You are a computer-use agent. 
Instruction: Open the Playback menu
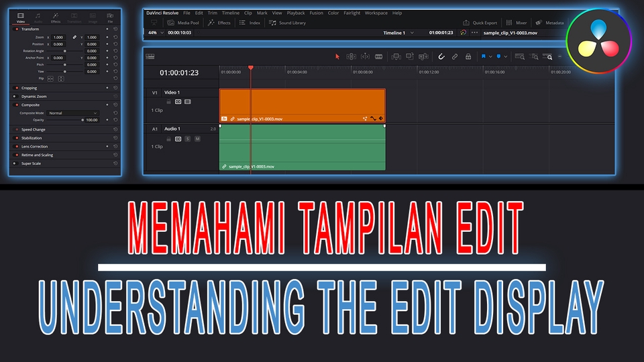296,13
